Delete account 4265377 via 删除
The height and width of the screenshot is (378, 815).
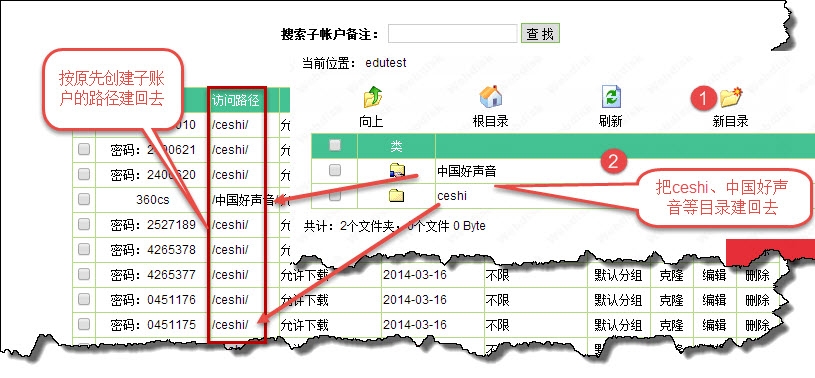point(757,275)
